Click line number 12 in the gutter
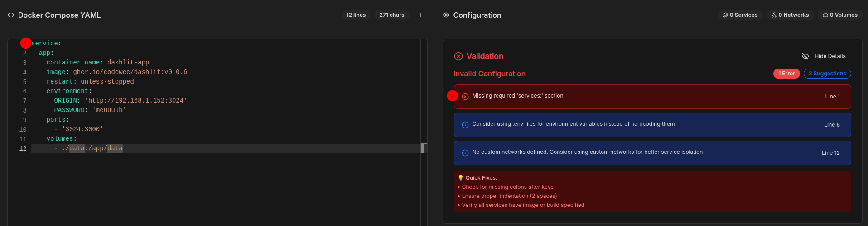This screenshot has height=226, width=868. (x=23, y=149)
